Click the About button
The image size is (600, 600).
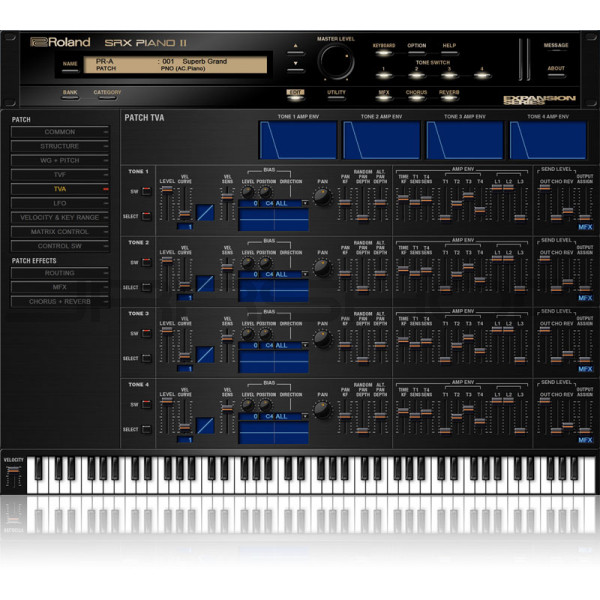556,75
